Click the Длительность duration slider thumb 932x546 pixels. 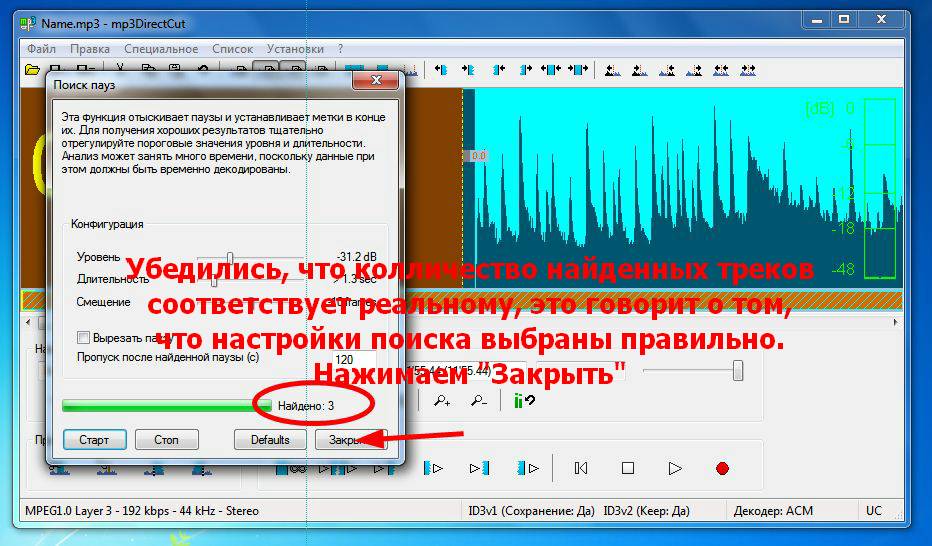coord(215,279)
